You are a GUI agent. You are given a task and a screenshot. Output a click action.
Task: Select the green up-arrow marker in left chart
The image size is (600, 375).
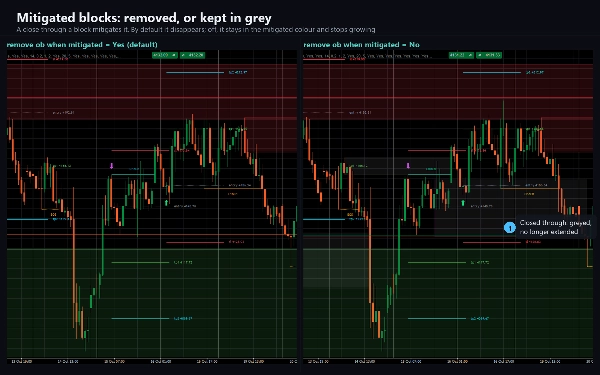[x=166, y=202]
